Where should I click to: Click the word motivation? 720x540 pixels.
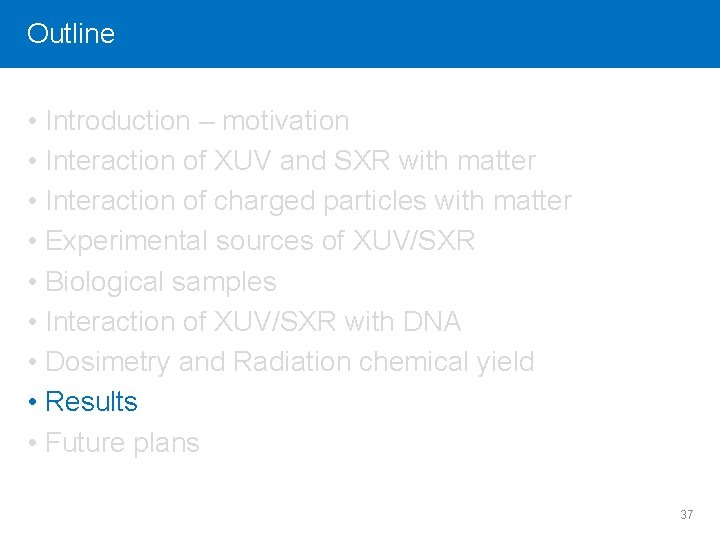point(285,121)
